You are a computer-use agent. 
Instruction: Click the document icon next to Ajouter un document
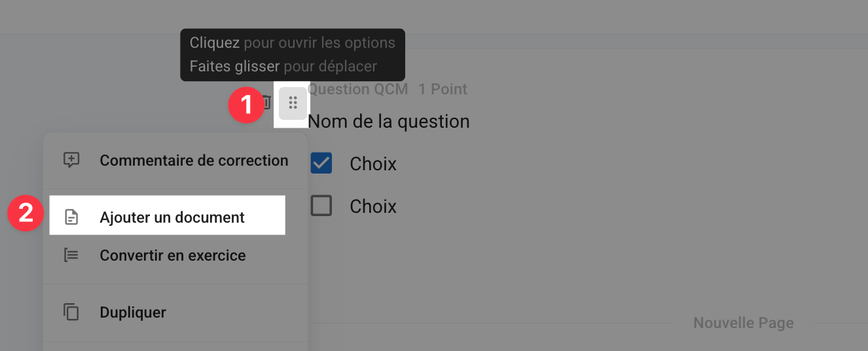click(x=71, y=217)
